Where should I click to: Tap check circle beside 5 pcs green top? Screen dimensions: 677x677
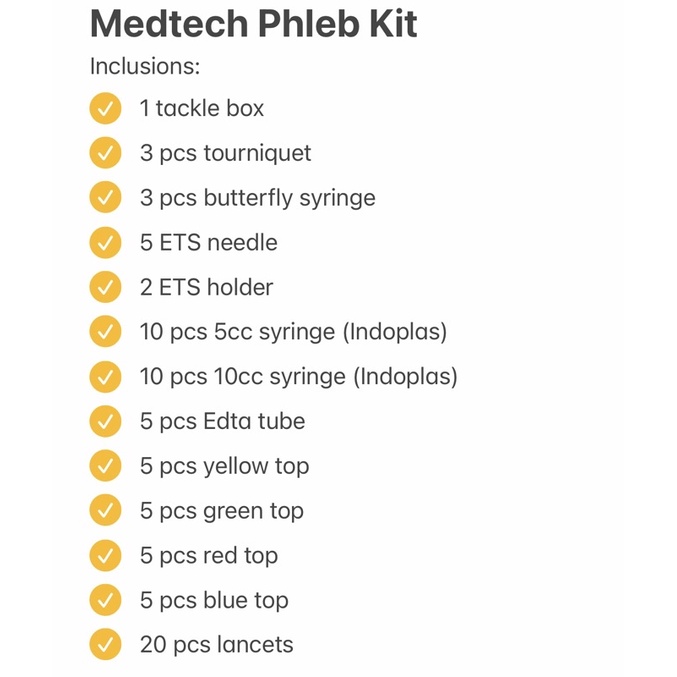tap(105, 510)
